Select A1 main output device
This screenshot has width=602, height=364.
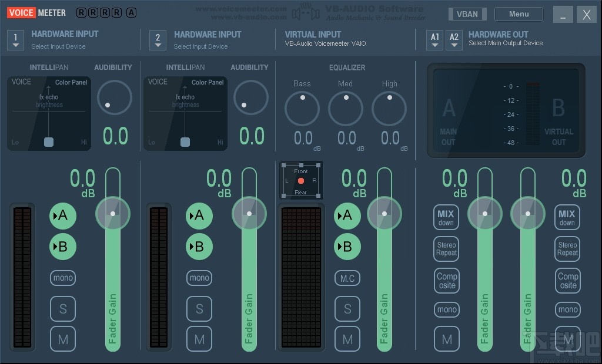click(x=434, y=40)
